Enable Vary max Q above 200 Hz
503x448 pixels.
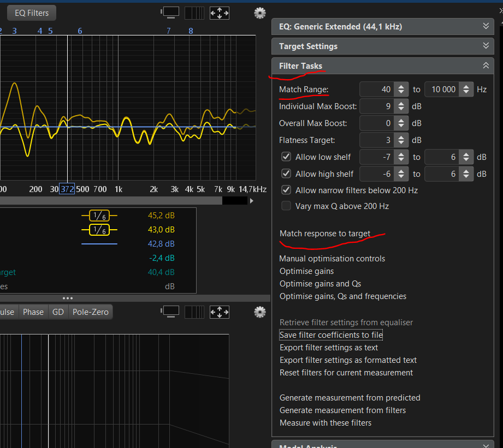point(286,206)
